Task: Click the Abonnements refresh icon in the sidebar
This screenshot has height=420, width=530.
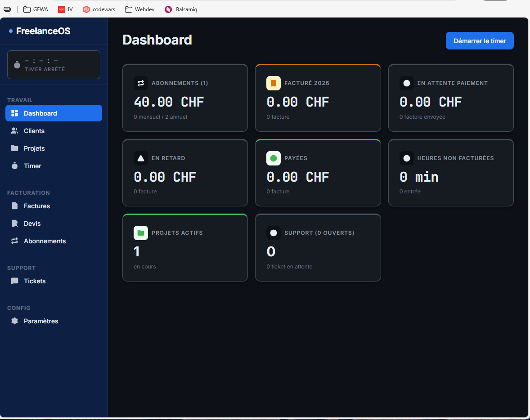Action: click(14, 241)
